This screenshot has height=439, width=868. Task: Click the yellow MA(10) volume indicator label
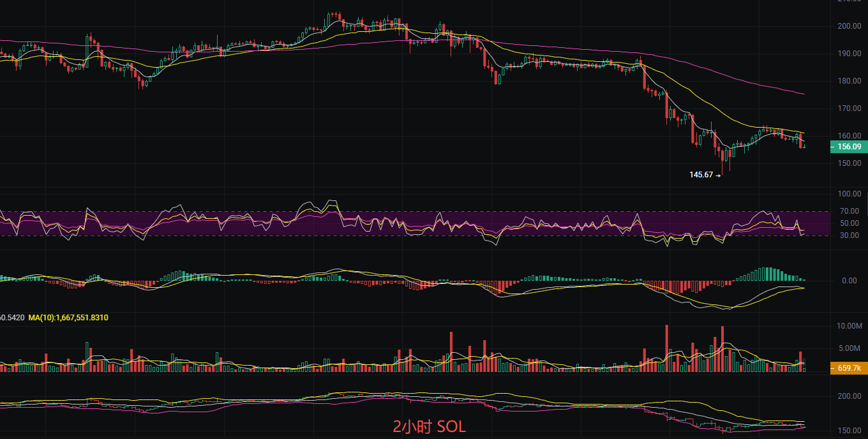click(68, 317)
